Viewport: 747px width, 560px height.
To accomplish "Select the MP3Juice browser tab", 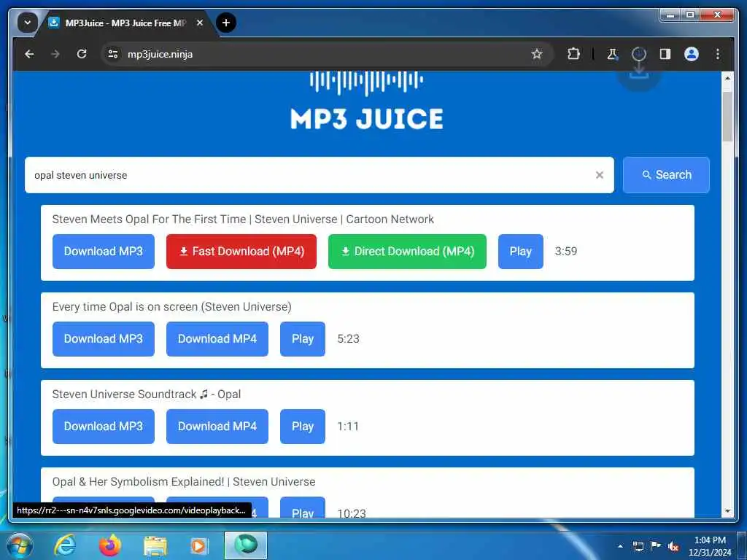I will coord(125,23).
